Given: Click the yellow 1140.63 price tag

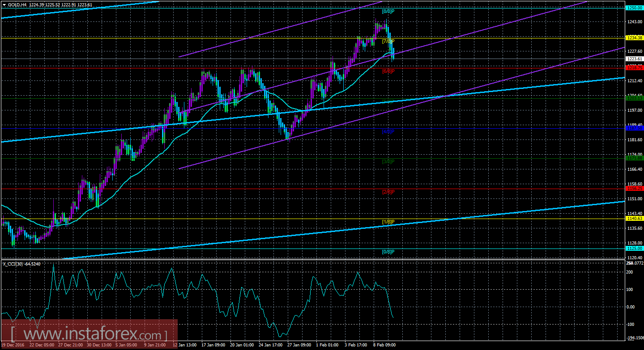Looking at the screenshot, I should click(x=635, y=219).
